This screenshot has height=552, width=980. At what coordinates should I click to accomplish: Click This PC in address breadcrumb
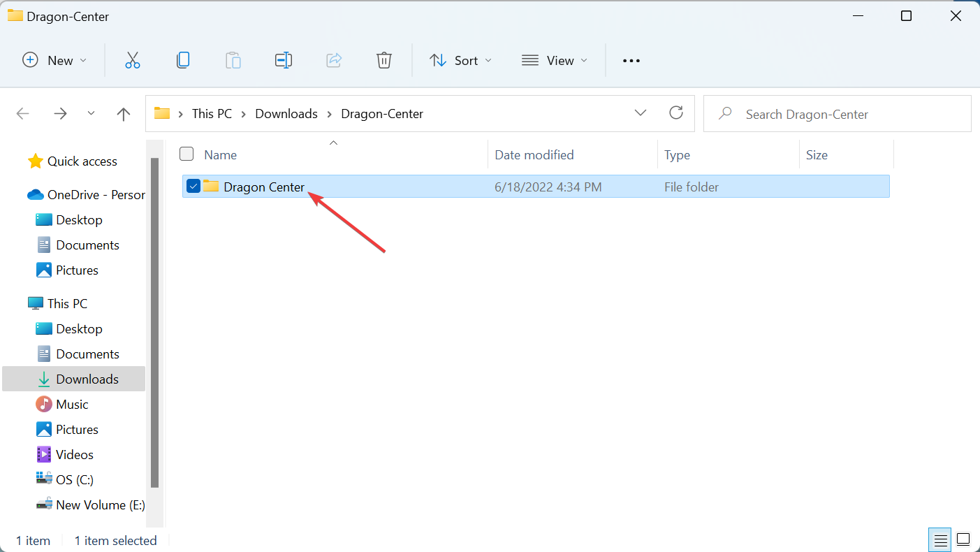point(212,113)
